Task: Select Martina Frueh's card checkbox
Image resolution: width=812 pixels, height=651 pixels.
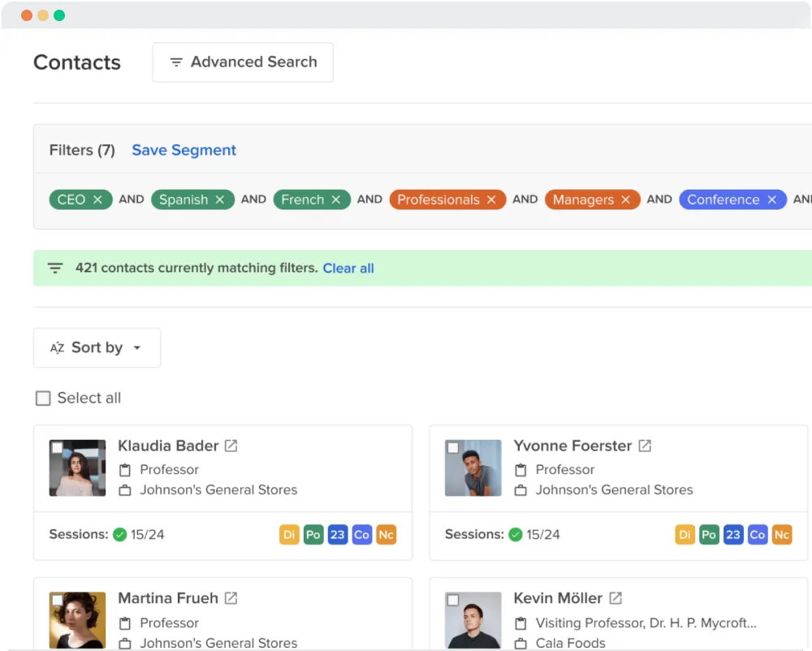Action: [58, 600]
